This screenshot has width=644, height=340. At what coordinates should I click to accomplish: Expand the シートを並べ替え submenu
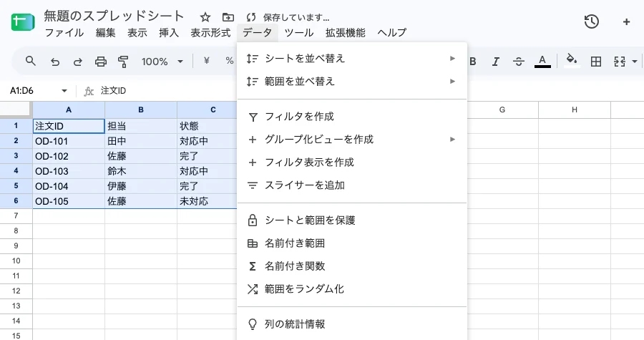[x=352, y=58]
